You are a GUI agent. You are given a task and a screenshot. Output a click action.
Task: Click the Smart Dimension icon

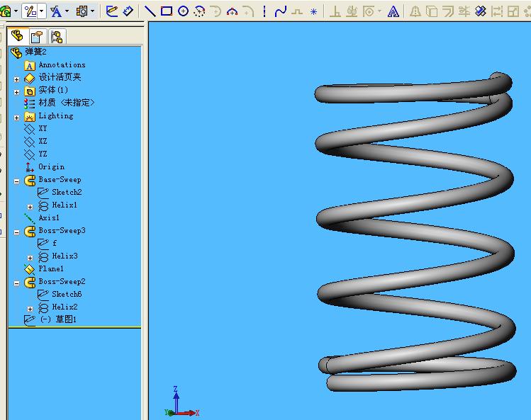tap(128, 11)
